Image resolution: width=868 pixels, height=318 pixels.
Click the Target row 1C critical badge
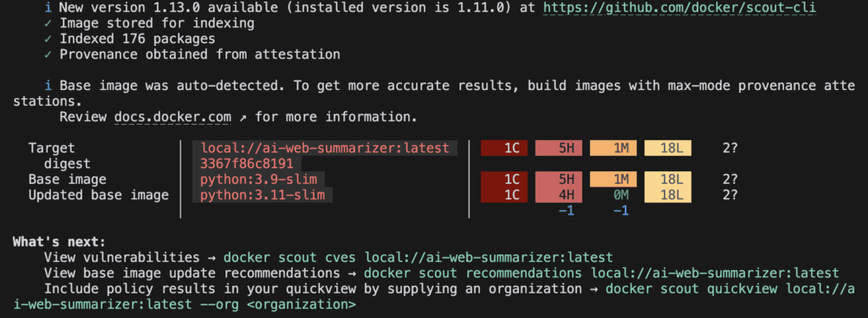(x=504, y=148)
